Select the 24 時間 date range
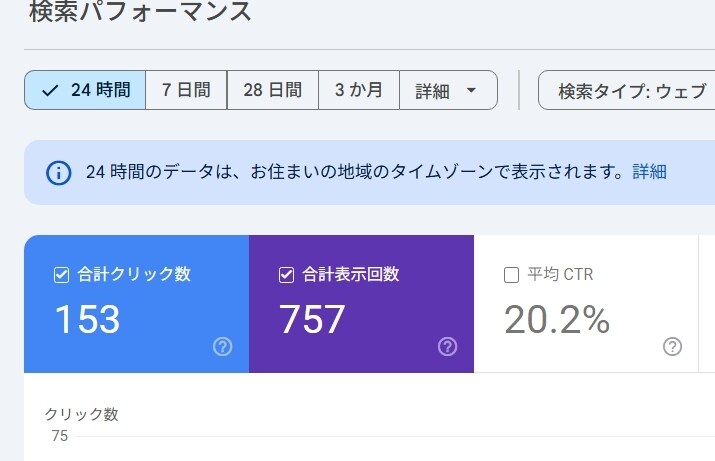The image size is (715, 461). coord(85,90)
